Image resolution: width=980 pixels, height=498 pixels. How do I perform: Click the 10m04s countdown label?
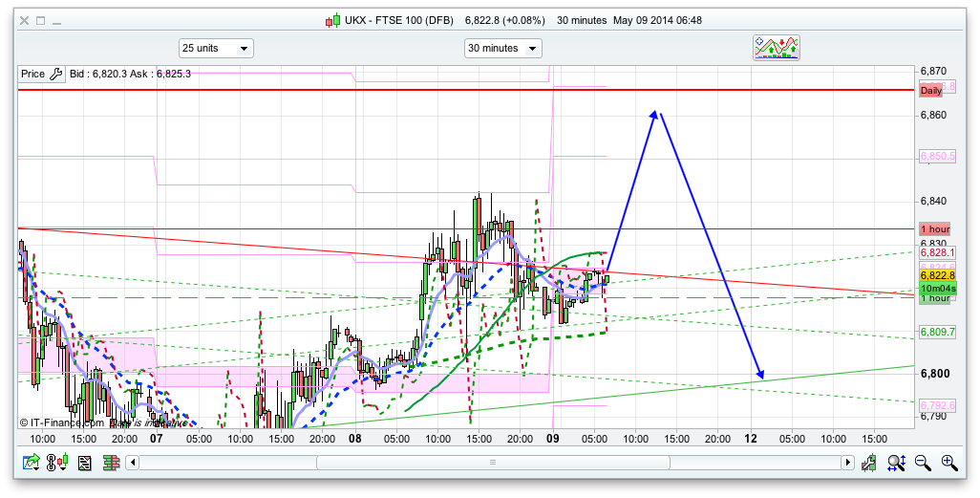click(x=937, y=288)
